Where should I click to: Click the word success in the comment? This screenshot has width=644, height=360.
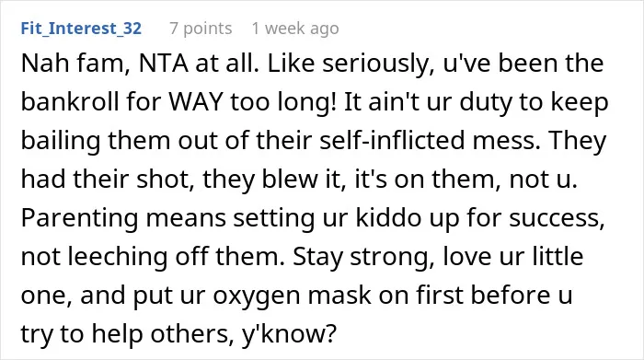click(557, 218)
